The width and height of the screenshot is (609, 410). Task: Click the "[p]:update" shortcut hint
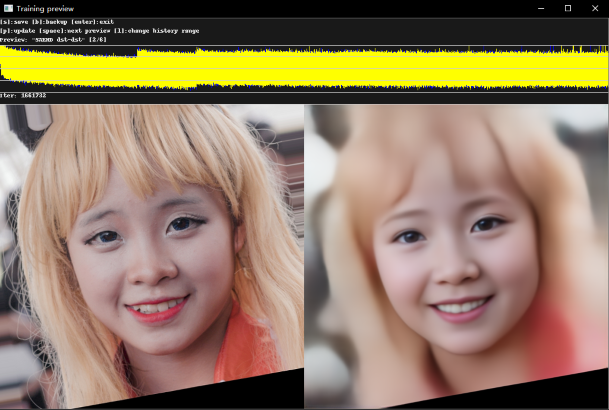(17, 31)
